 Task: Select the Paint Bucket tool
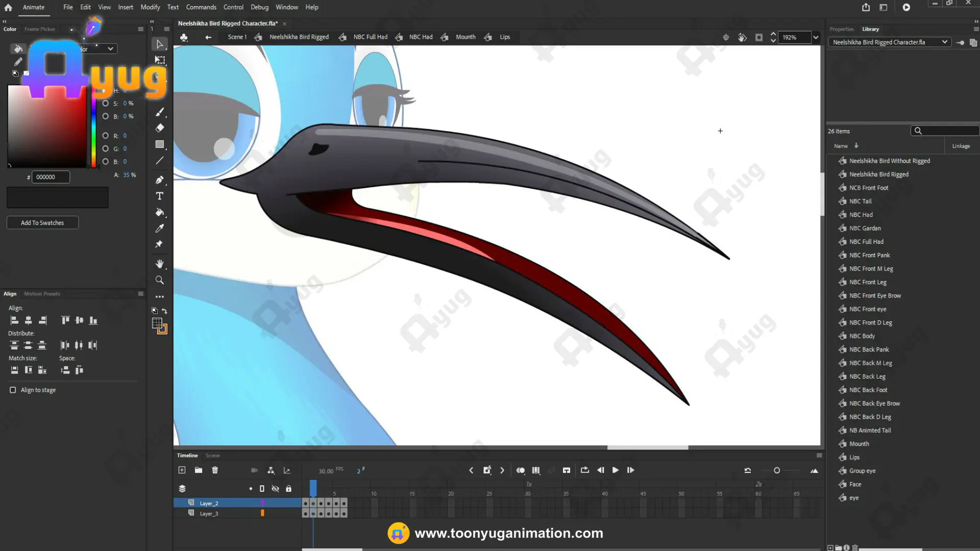(x=160, y=212)
